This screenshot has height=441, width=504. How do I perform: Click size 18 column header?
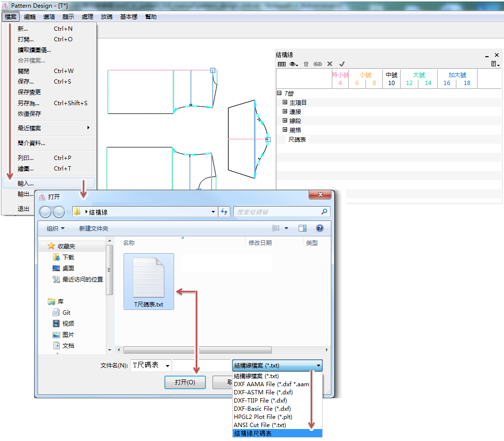[x=466, y=83]
